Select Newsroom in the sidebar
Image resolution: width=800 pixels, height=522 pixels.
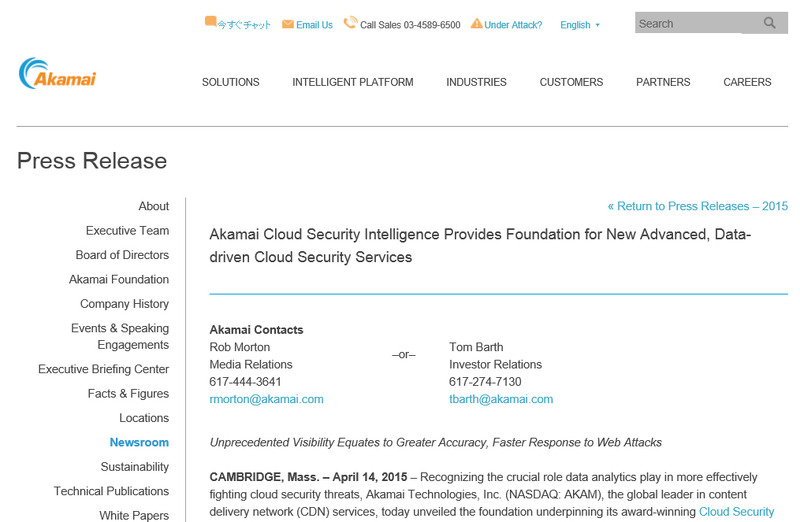point(139,443)
